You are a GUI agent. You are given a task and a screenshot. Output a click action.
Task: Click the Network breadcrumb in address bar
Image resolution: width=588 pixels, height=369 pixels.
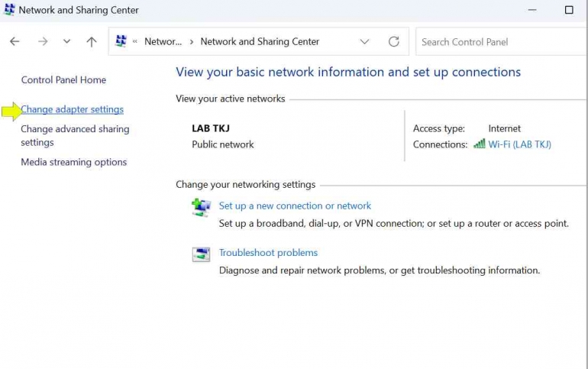(x=163, y=42)
